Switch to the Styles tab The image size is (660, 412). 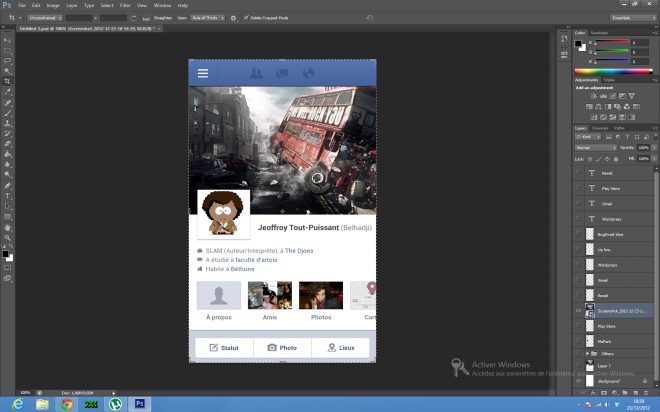tap(609, 80)
